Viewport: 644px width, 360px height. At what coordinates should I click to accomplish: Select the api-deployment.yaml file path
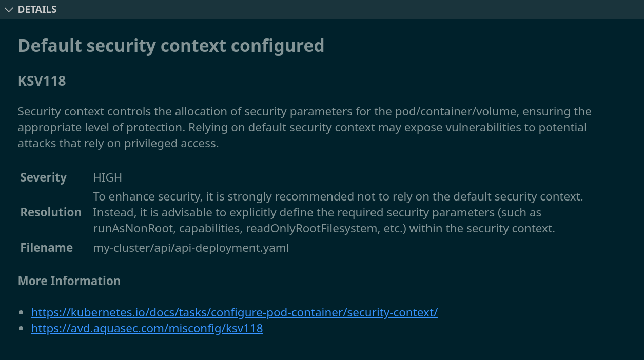(191, 248)
